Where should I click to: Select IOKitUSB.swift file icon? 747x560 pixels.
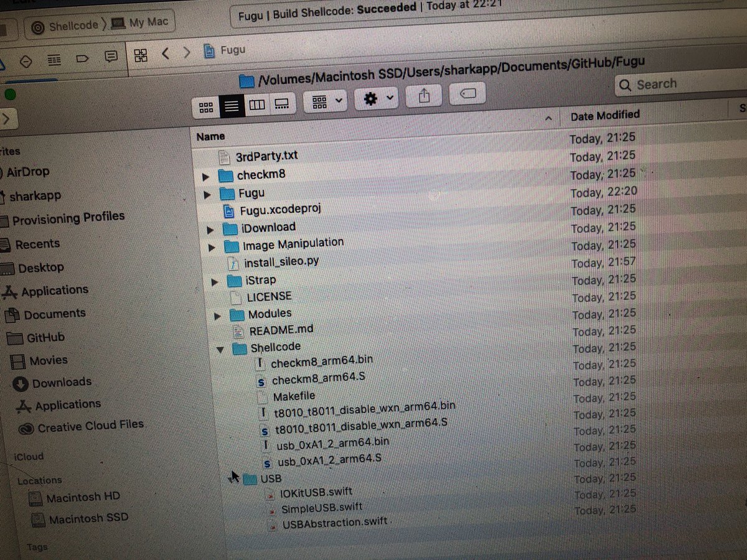(271, 496)
